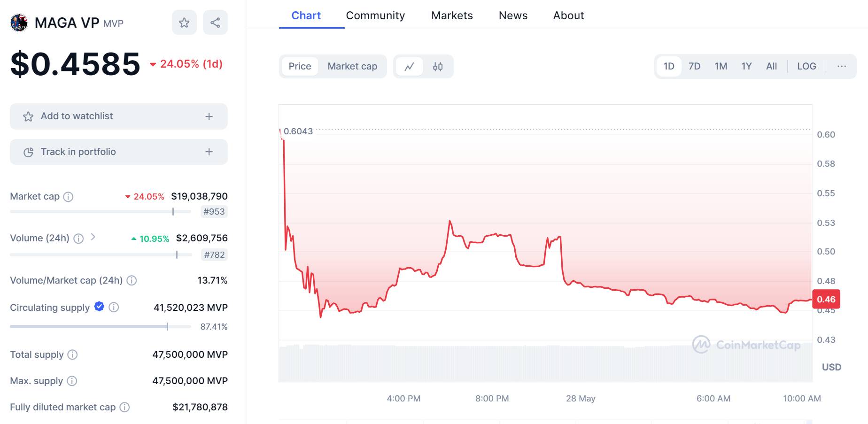Open the News tab
Screen dimensions: 868x424
513,15
